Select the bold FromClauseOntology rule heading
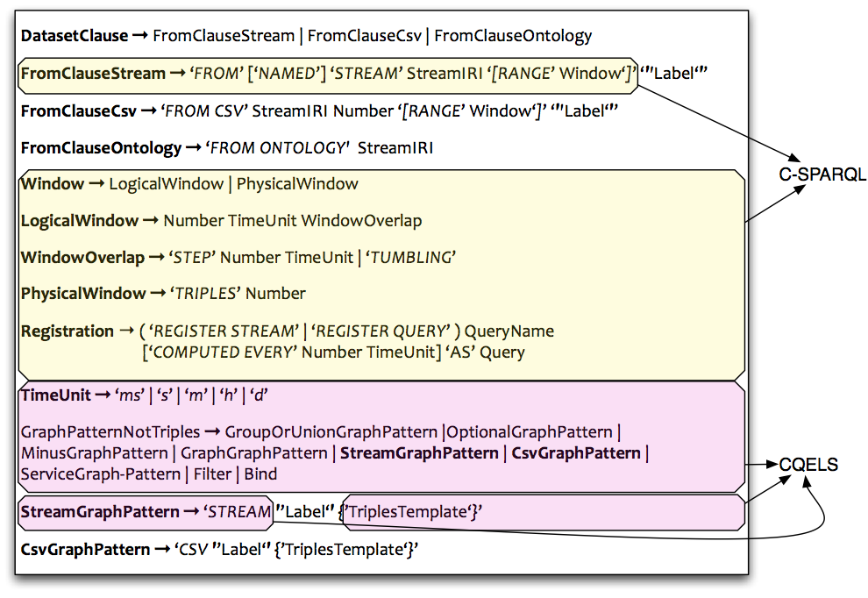Image resolution: width=868 pixels, height=598 pixels. pos(101,148)
